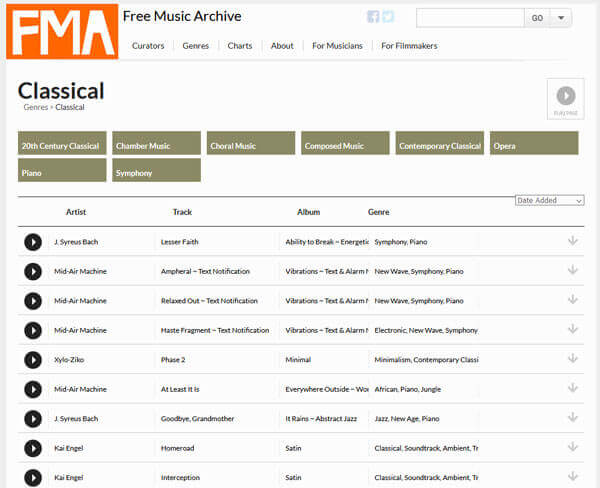Screen dimensions: 600x488
Task: Open album Ability to Break – Energetic
Action: [327, 242]
